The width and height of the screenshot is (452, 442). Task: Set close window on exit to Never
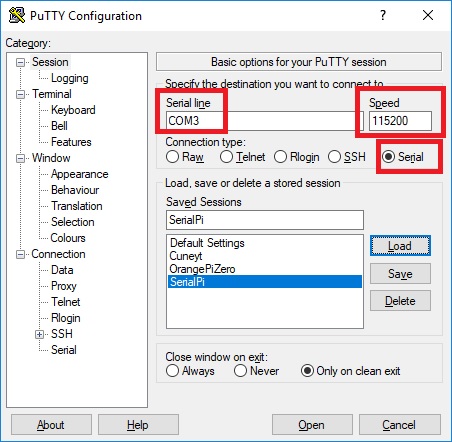point(240,371)
